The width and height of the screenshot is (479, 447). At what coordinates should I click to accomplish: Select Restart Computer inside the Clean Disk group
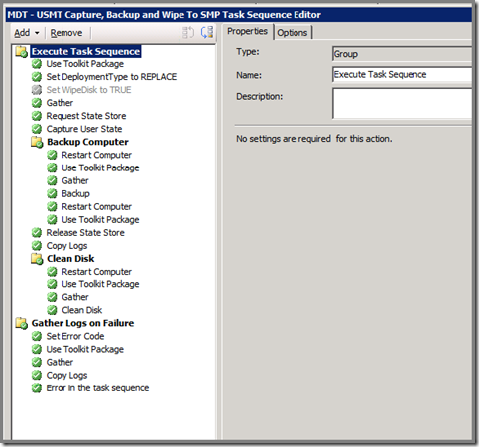click(97, 272)
